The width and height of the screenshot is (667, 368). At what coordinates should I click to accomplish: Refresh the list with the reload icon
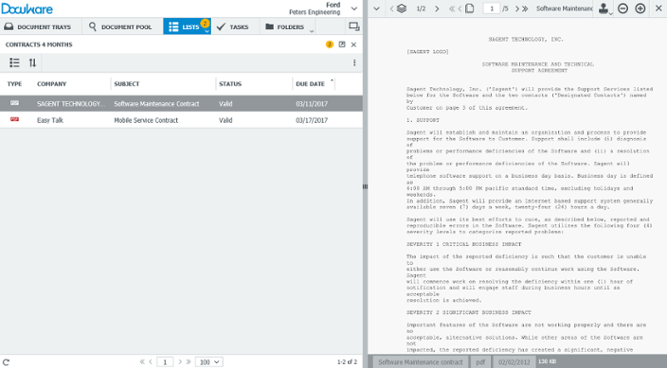[x=6, y=362]
